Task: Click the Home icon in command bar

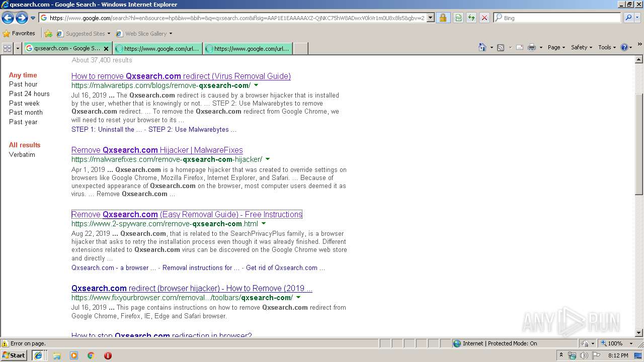Action: click(482, 47)
